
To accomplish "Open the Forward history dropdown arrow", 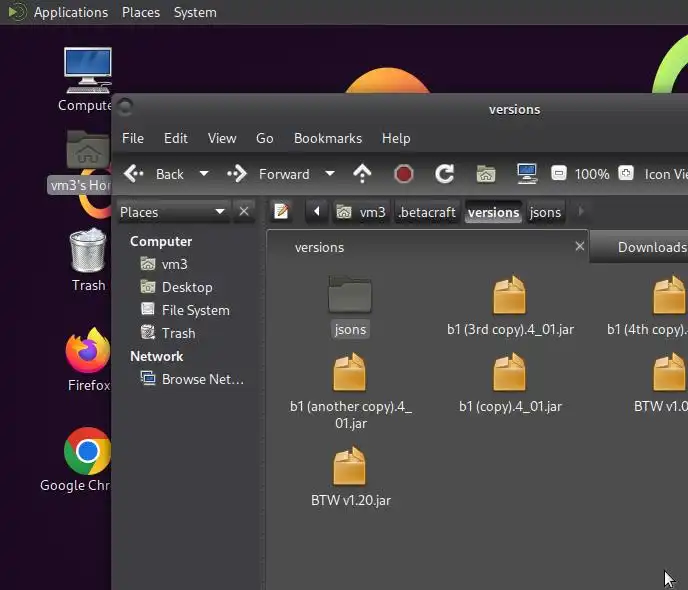I will pos(330,174).
